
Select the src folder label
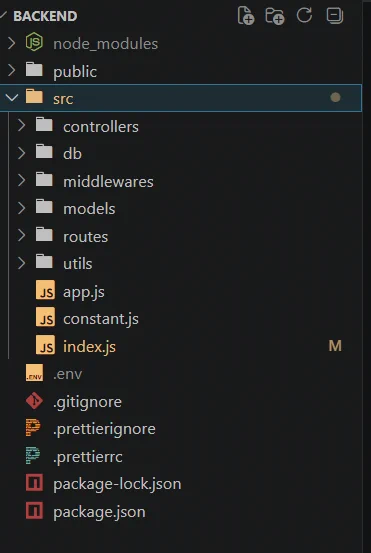click(x=63, y=99)
